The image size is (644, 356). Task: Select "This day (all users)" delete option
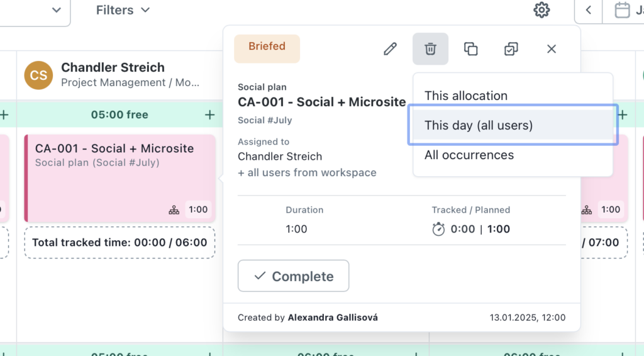pos(513,125)
